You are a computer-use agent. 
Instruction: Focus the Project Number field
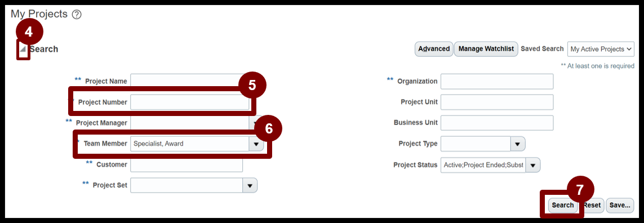(189, 102)
